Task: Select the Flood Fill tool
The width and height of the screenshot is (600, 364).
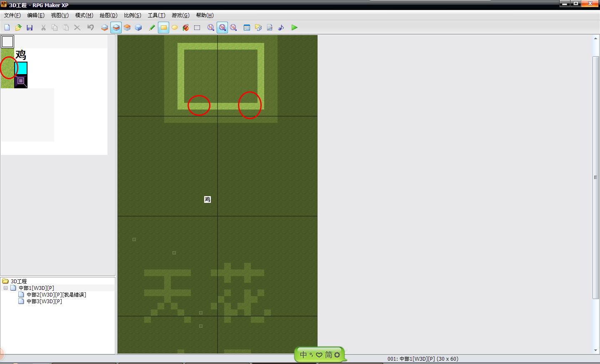Action: [186, 27]
